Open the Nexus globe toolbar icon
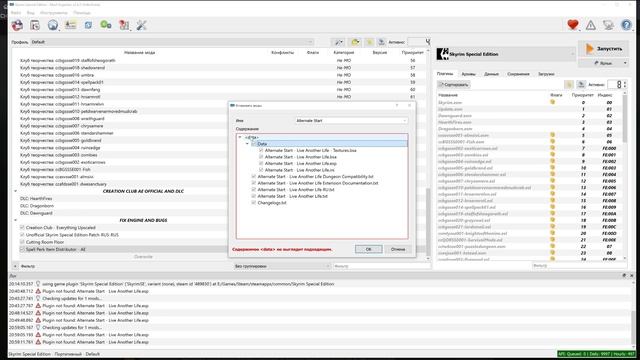This screenshot has width=640, height=360. [x=53, y=25]
